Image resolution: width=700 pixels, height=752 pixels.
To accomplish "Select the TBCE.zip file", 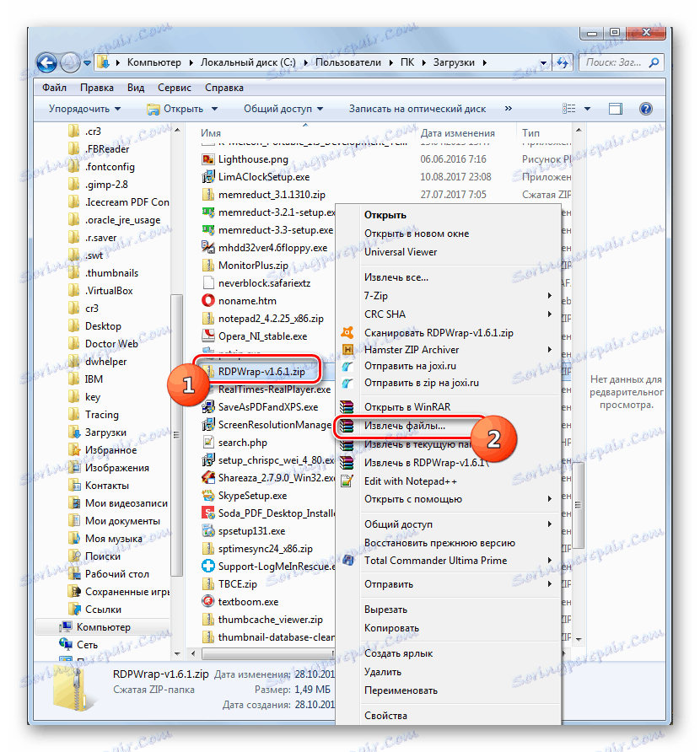I will tap(238, 584).
